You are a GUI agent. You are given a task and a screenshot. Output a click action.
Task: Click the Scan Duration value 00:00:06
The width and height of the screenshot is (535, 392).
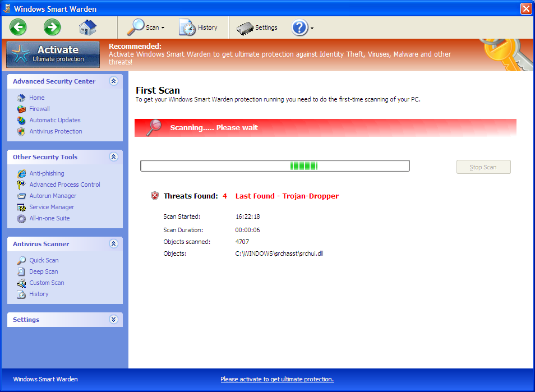(247, 230)
